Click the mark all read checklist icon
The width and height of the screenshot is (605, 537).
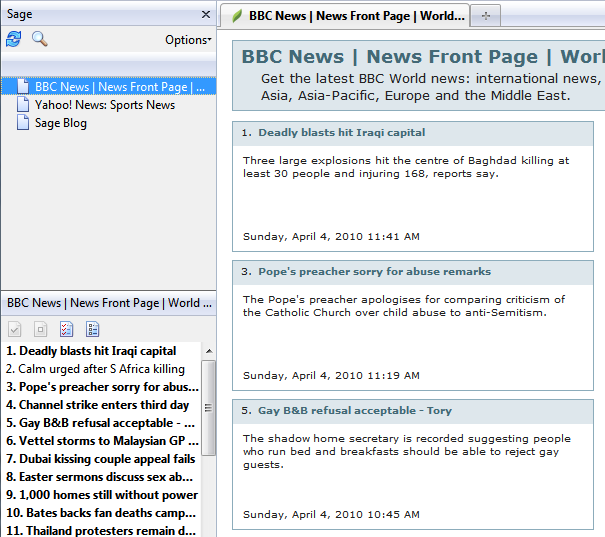pos(66,329)
